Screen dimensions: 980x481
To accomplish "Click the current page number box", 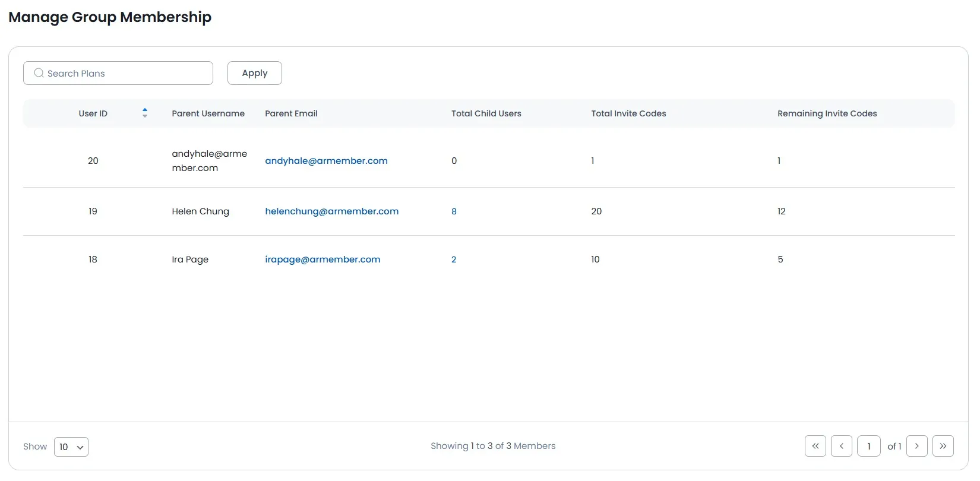I will 868,446.
